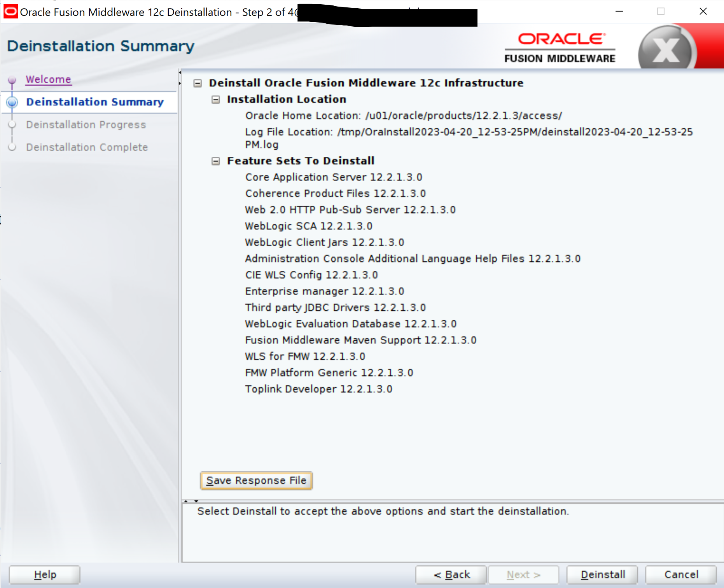
Task: Click the Deinstallation Complete step circle
Action: pyautogui.click(x=12, y=147)
